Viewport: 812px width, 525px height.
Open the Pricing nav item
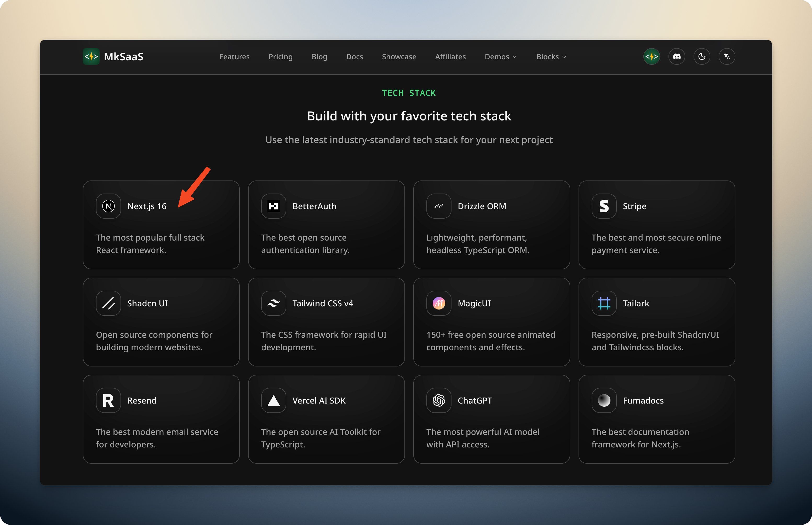[x=281, y=57]
